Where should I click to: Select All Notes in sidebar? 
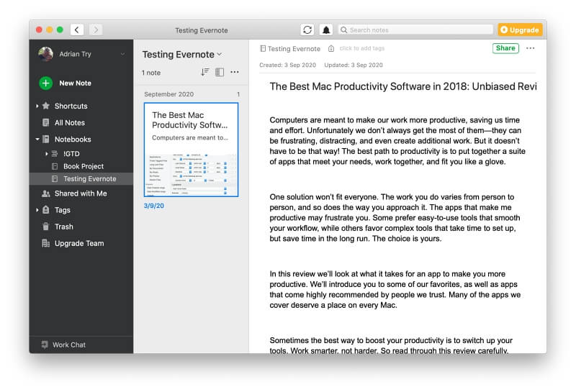[x=70, y=122]
